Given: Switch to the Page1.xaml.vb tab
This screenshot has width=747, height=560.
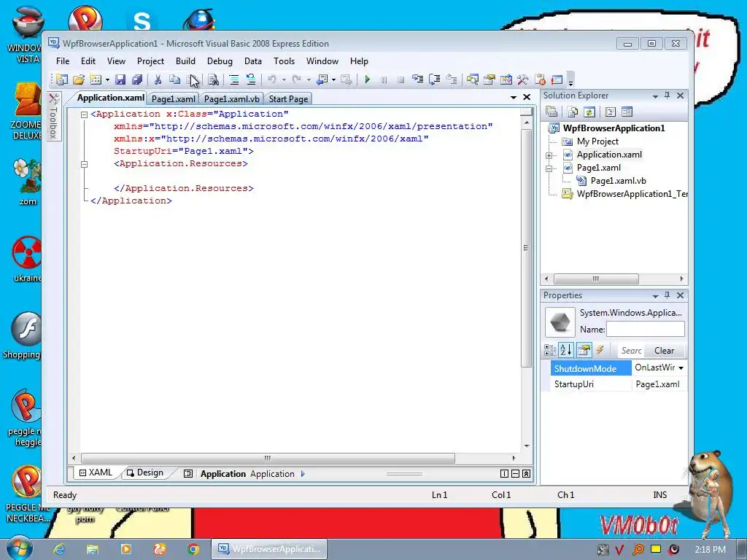Looking at the screenshot, I should pos(231,99).
